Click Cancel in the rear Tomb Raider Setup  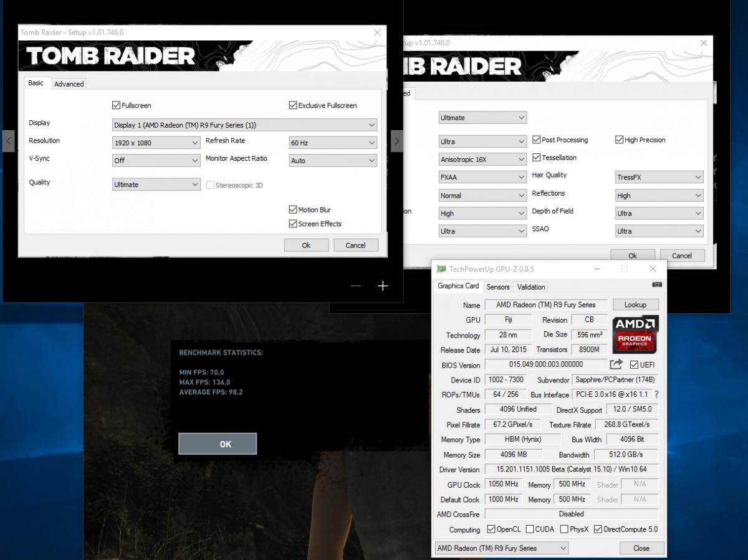(682, 255)
